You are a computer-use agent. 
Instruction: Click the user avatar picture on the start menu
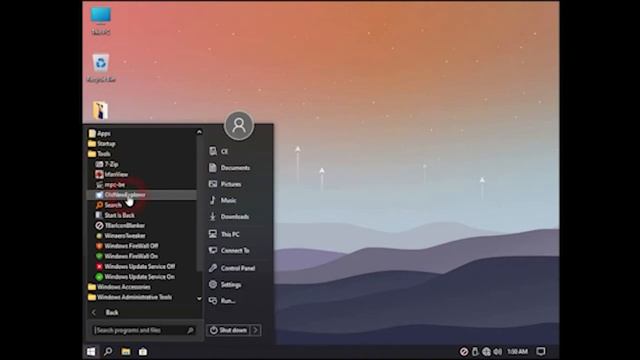coord(239,125)
